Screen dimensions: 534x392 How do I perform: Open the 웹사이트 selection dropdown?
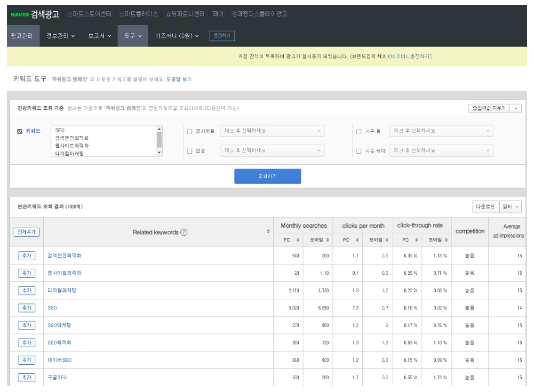tap(272, 131)
